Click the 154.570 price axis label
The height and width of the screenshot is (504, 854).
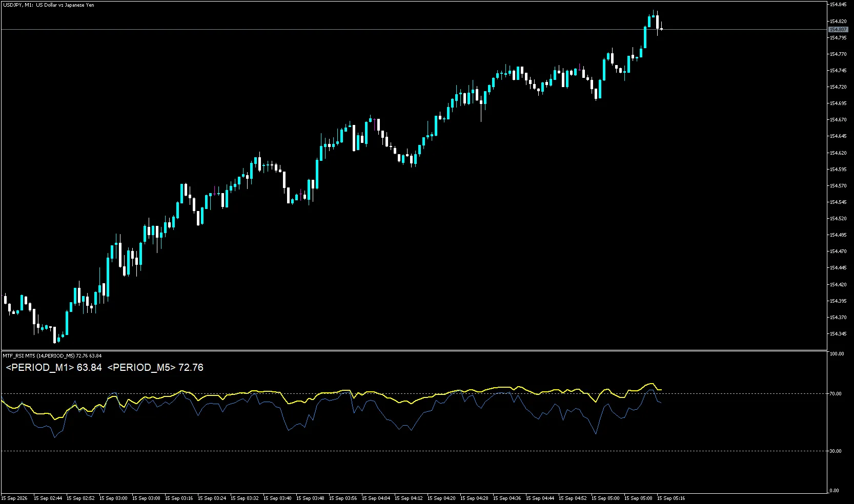click(x=838, y=186)
